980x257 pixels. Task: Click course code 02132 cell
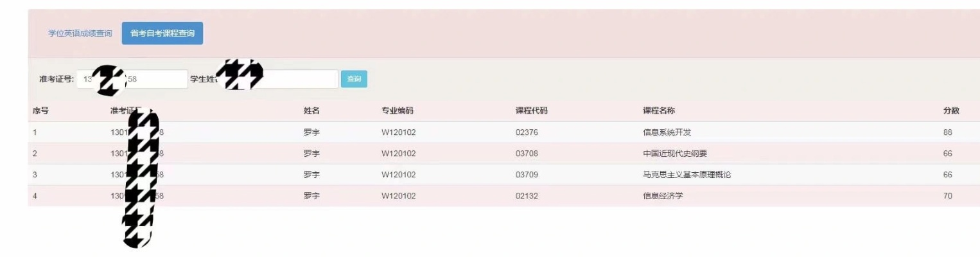tap(527, 196)
